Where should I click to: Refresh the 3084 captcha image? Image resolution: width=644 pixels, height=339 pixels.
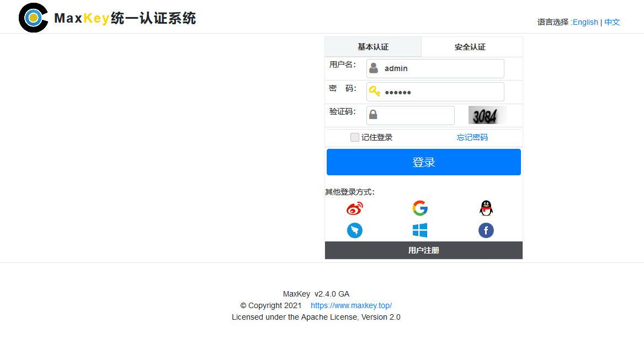tap(487, 115)
